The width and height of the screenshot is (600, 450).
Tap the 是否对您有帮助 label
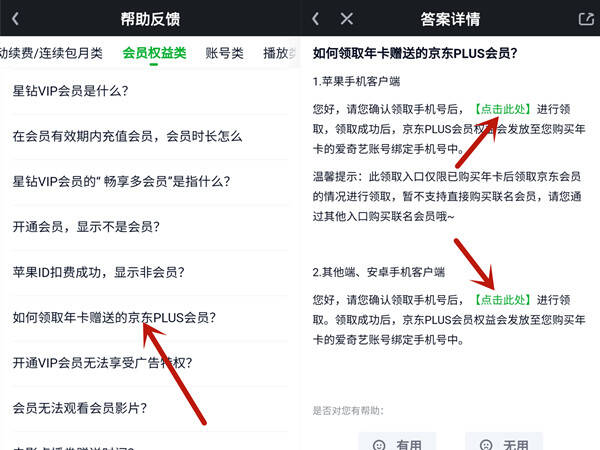point(348,411)
